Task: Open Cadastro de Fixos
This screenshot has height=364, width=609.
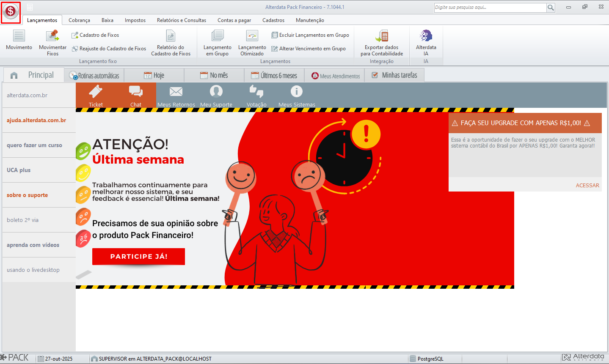Action: (95, 35)
